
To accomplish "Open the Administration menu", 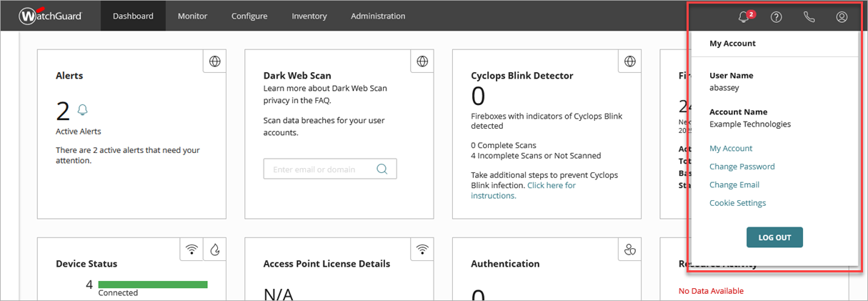I will pos(378,16).
